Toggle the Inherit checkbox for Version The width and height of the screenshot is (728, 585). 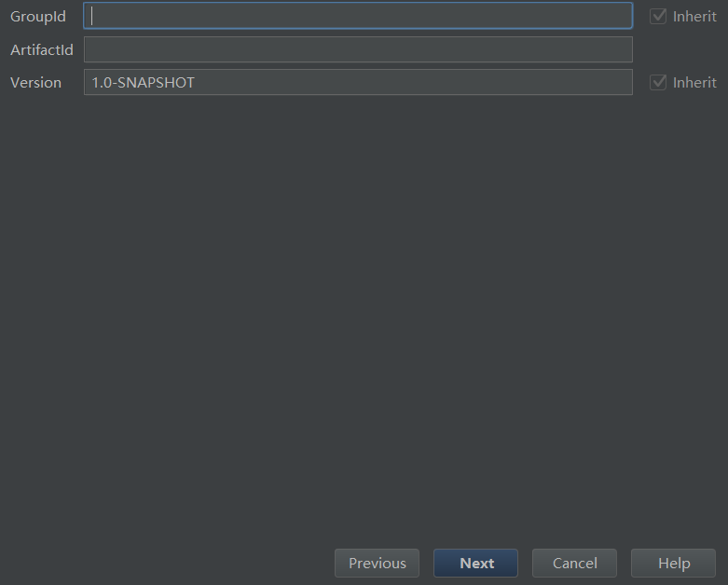[658, 82]
